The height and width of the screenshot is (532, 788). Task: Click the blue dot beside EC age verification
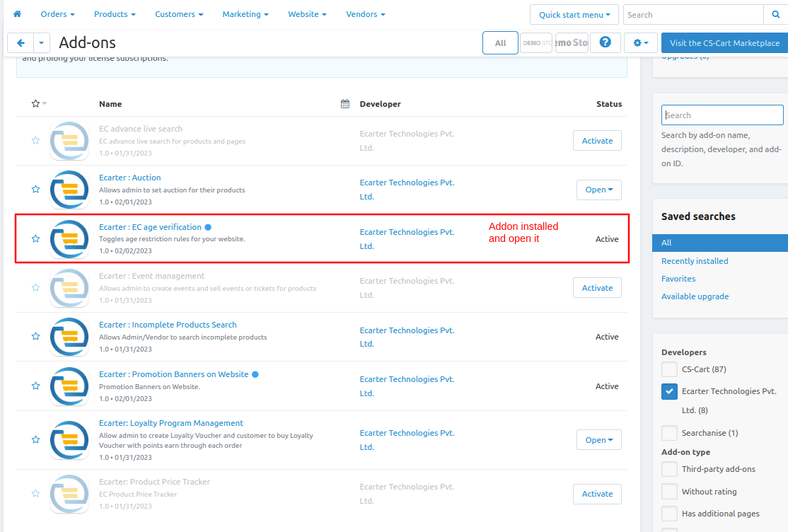(208, 227)
